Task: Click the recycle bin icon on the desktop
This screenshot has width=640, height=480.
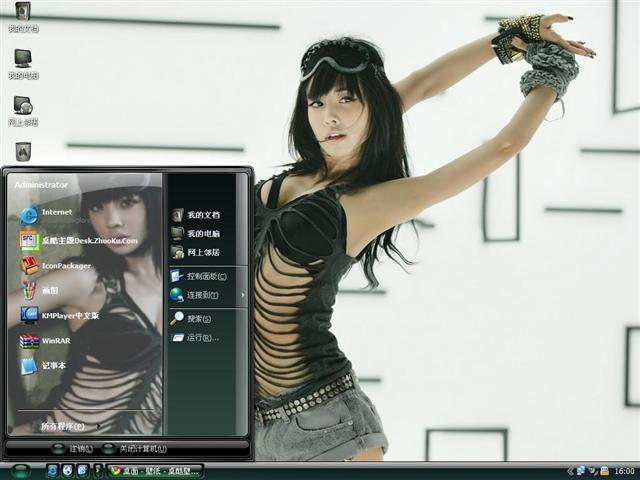Action: click(x=22, y=151)
